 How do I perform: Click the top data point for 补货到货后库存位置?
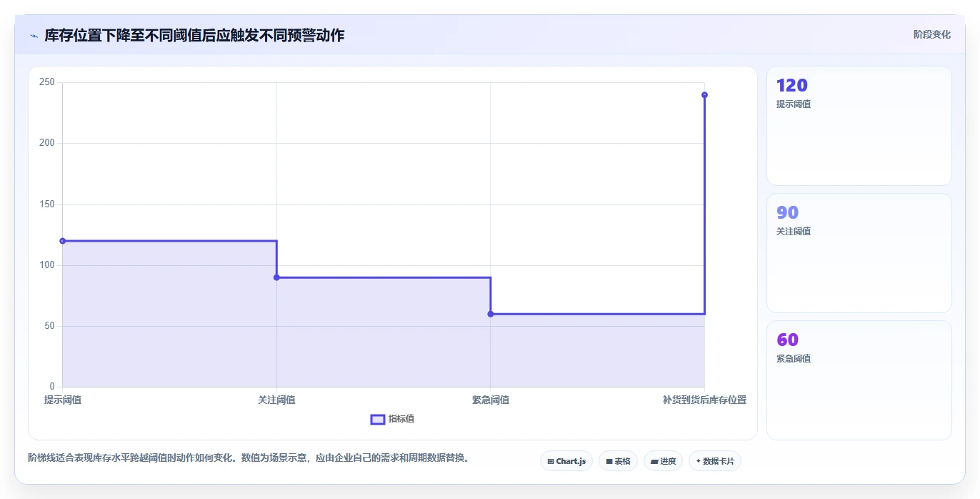704,95
